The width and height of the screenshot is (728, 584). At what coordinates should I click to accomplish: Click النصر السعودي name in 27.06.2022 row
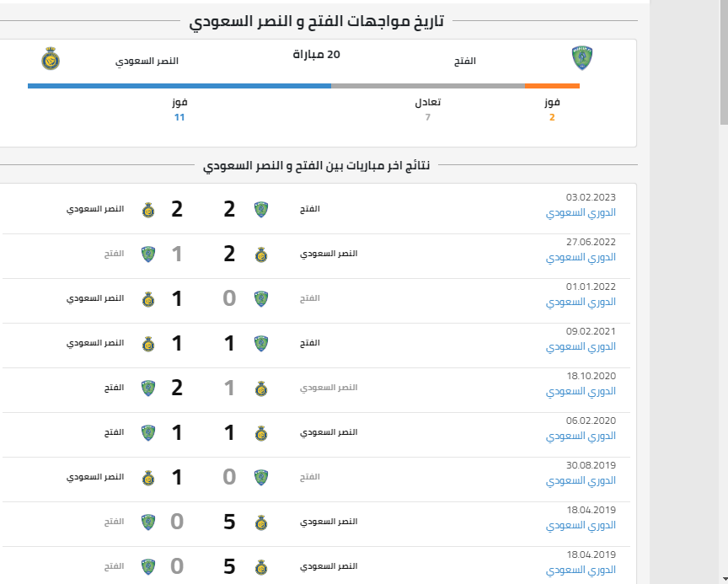click(x=329, y=254)
